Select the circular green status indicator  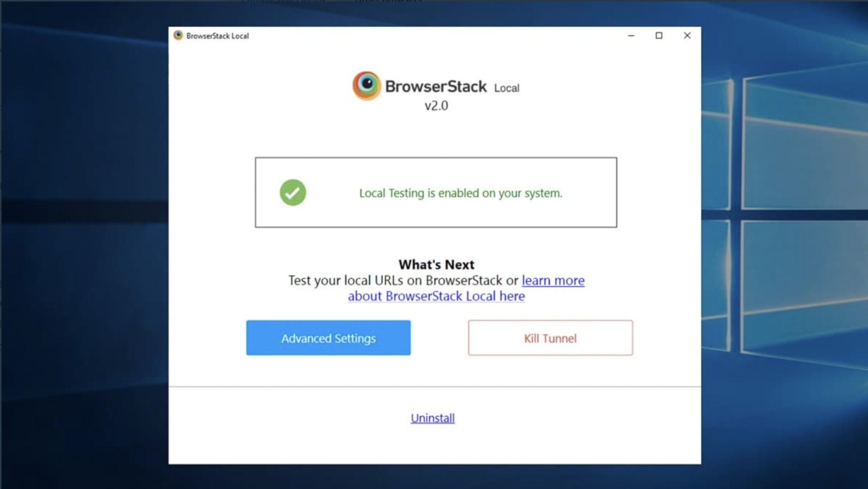[x=292, y=193]
